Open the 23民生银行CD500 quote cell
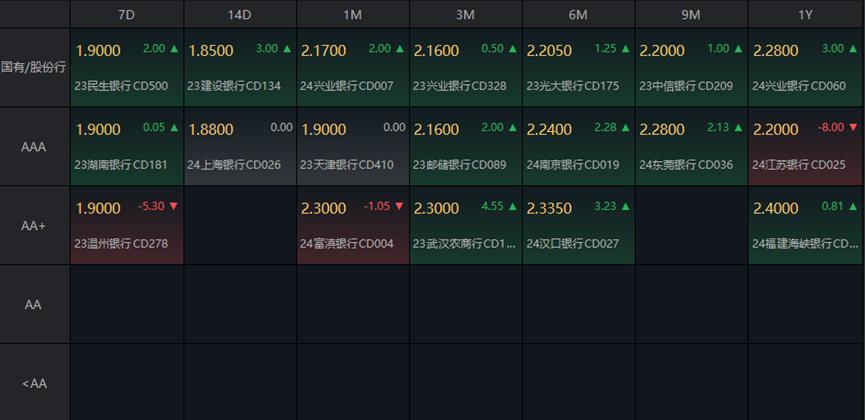The height and width of the screenshot is (420, 865). coord(127,68)
